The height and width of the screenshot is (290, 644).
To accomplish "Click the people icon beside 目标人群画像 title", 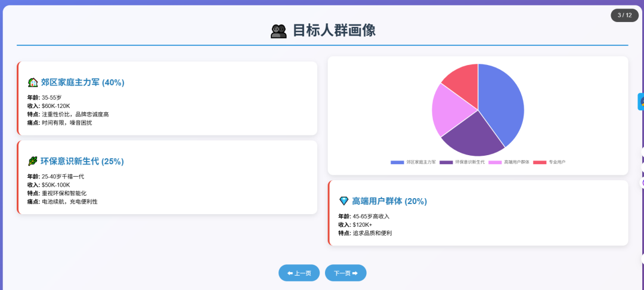I will point(278,31).
